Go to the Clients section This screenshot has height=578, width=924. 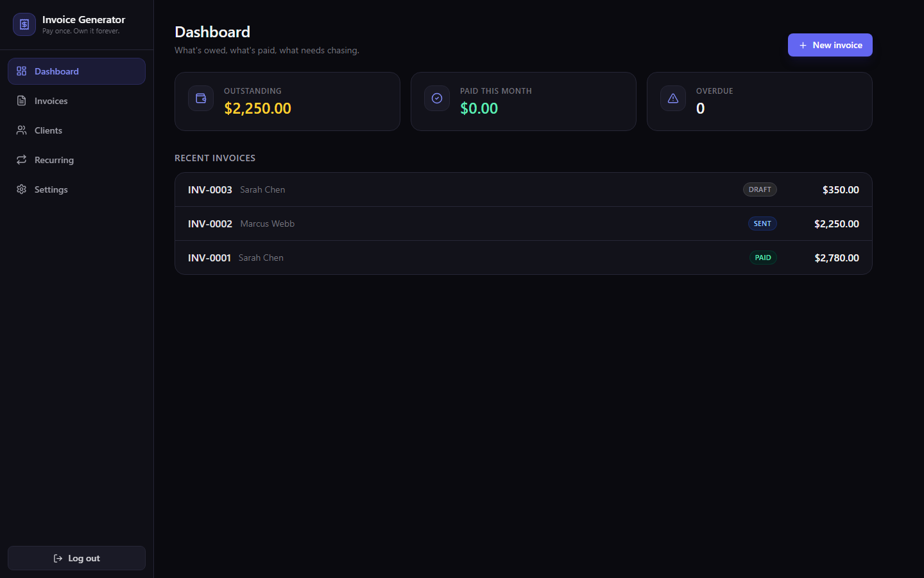[76, 130]
